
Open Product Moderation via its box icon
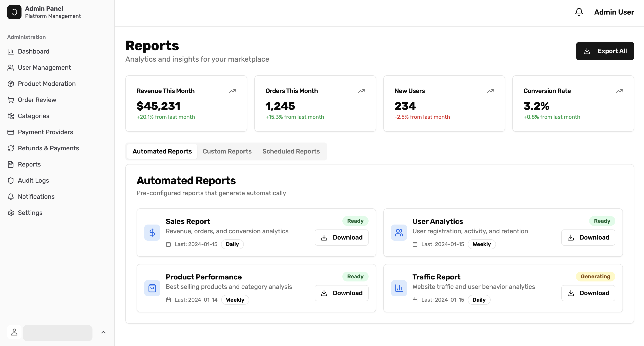11,84
